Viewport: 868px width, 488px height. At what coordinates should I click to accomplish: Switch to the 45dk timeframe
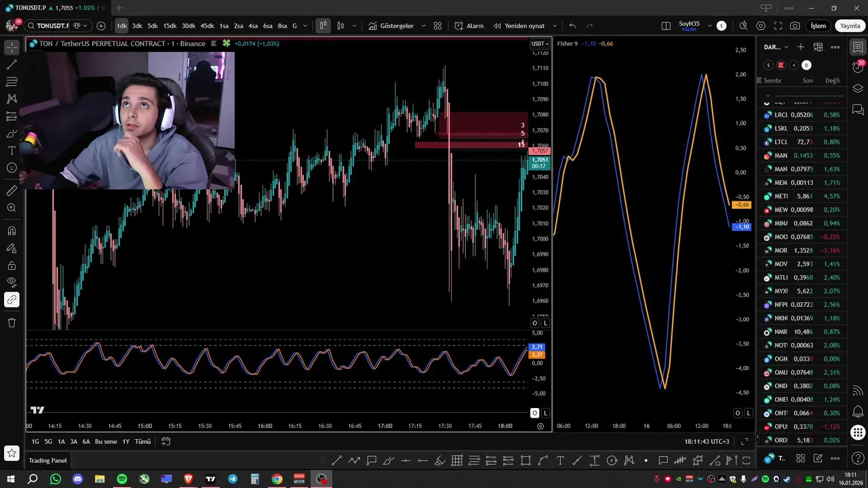tap(207, 26)
